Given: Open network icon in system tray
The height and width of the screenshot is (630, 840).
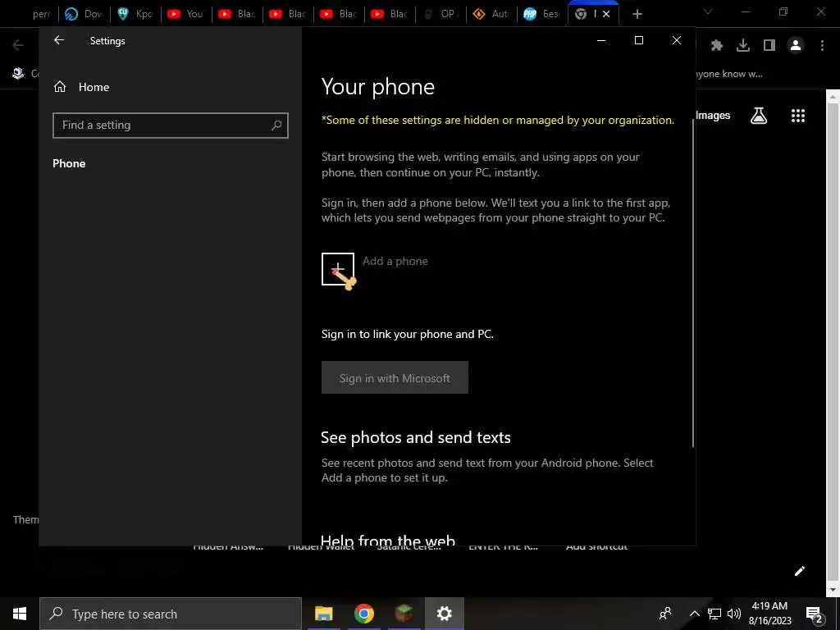Looking at the screenshot, I should (x=714, y=614).
